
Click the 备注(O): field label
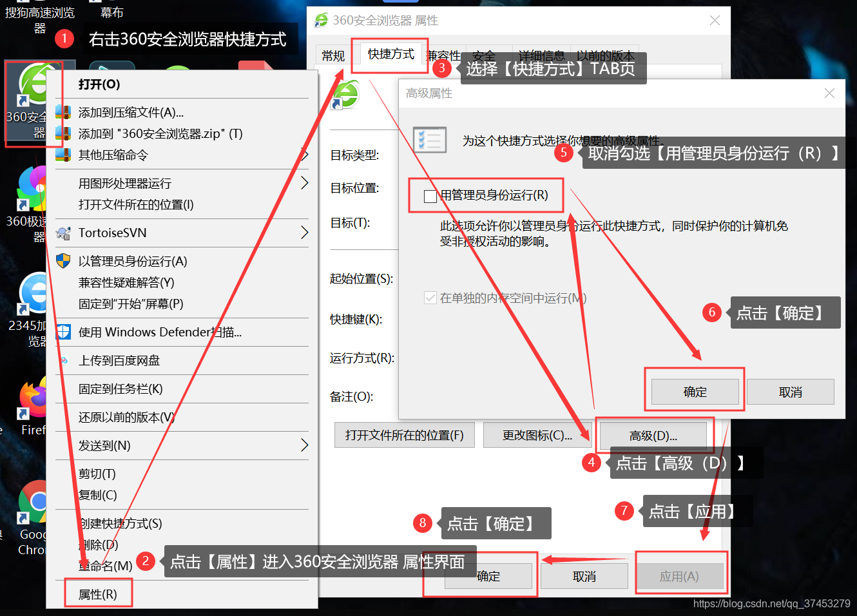(352, 397)
